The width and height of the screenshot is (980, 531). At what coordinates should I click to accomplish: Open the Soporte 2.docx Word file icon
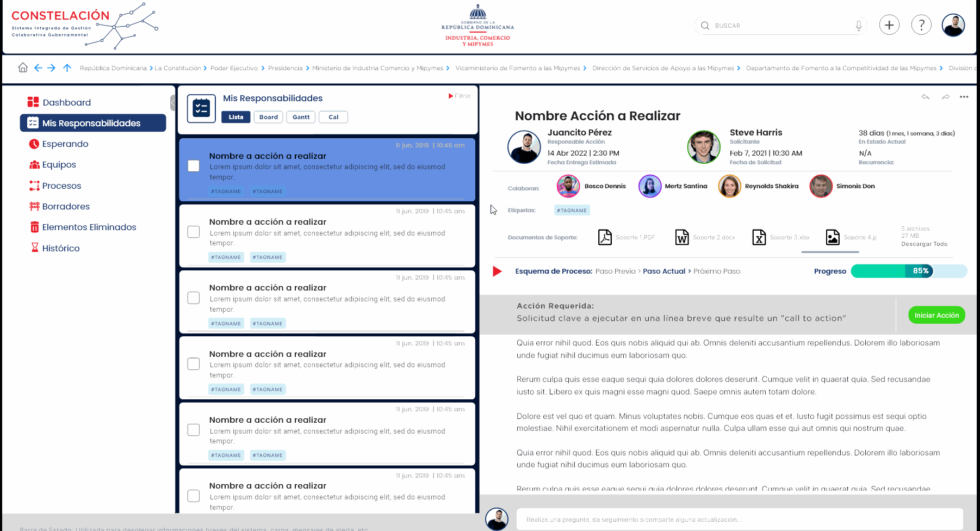coord(682,237)
